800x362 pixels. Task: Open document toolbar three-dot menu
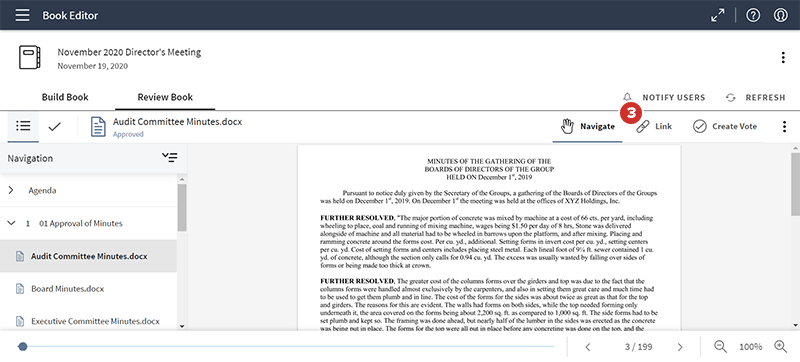[x=785, y=126]
